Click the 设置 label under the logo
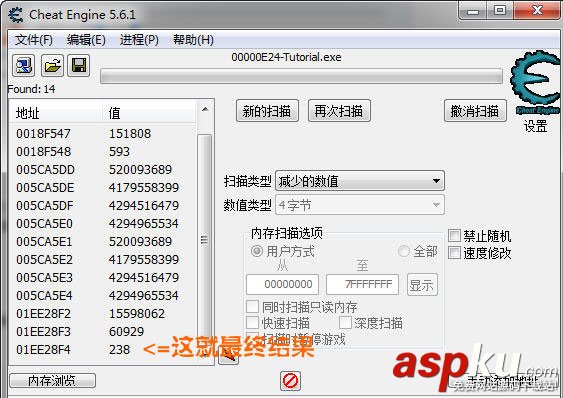This screenshot has width=563, height=398. 535,126
